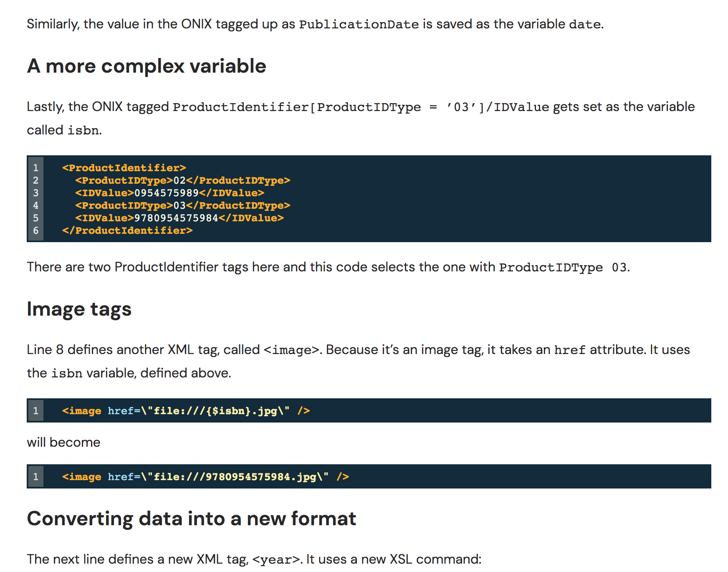Screen dimensions: 728x572
Task: Click the opening <ProductIdentifier> tag code line
Action: click(x=124, y=168)
